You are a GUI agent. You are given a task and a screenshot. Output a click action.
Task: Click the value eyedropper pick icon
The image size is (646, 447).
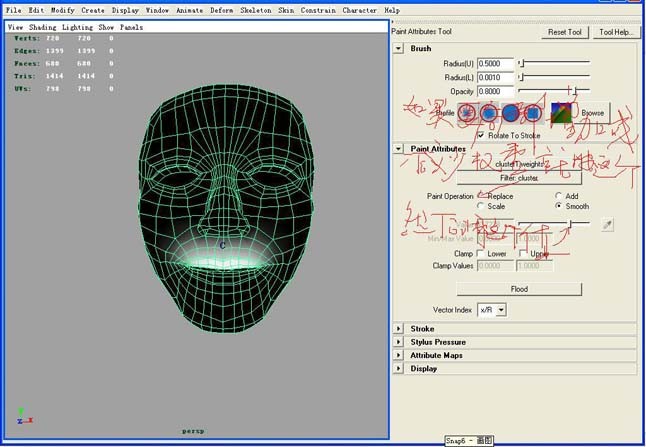click(x=607, y=225)
